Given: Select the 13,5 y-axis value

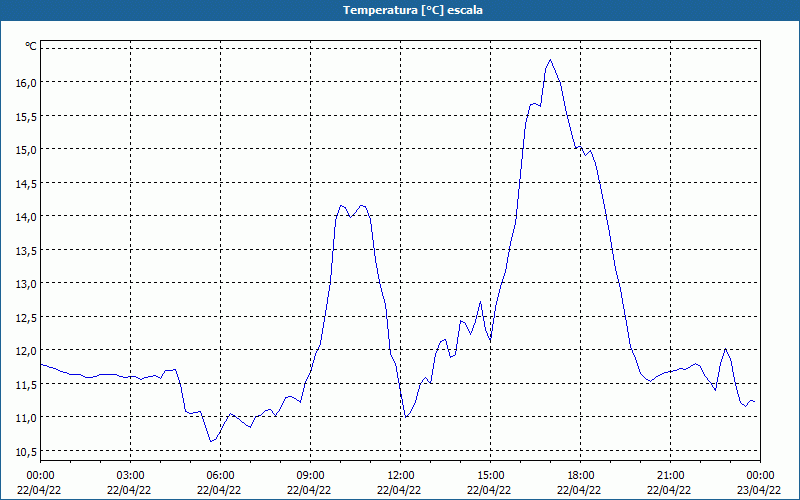Looking at the screenshot, I should pos(27,251).
